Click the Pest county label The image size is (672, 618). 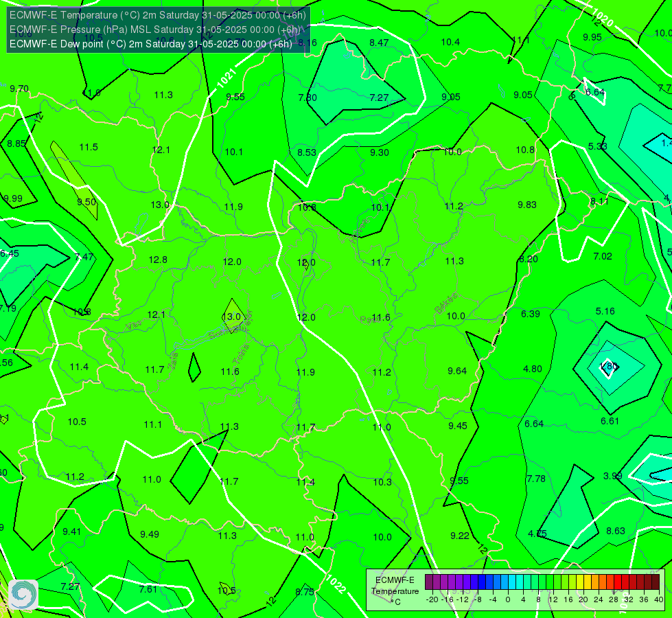368,320
